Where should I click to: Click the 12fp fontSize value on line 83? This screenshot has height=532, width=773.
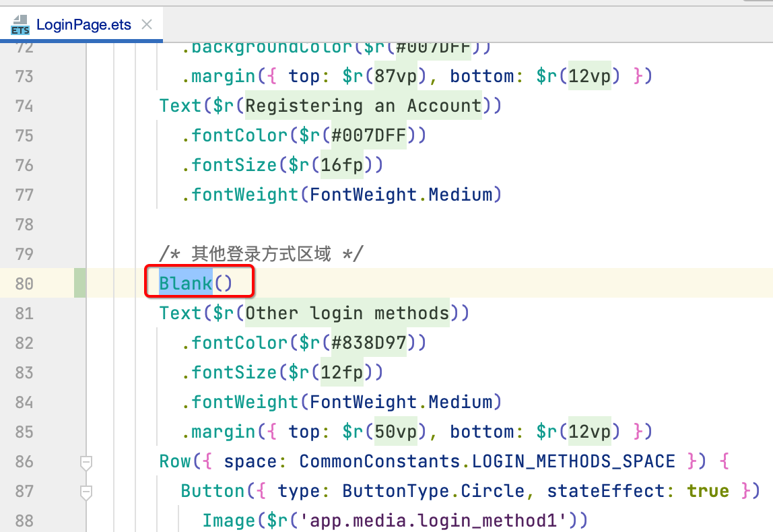click(342, 372)
